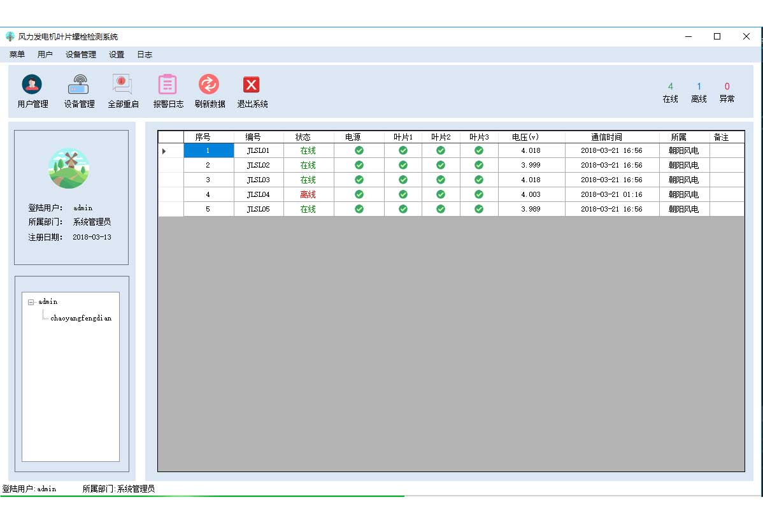The height and width of the screenshot is (532, 763).
Task: Click the 全部重启 restart all icon
Action: click(122, 85)
